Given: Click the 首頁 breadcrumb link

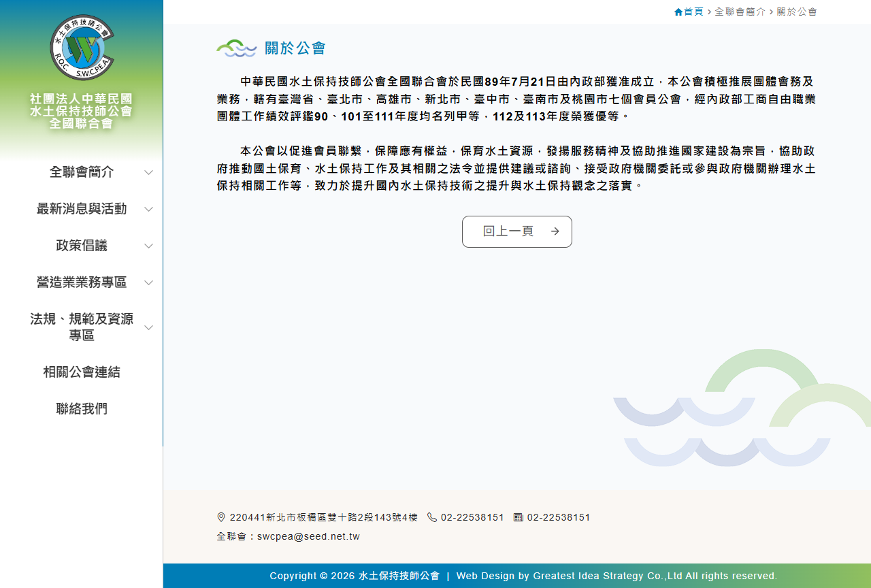Looking at the screenshot, I should coord(693,12).
